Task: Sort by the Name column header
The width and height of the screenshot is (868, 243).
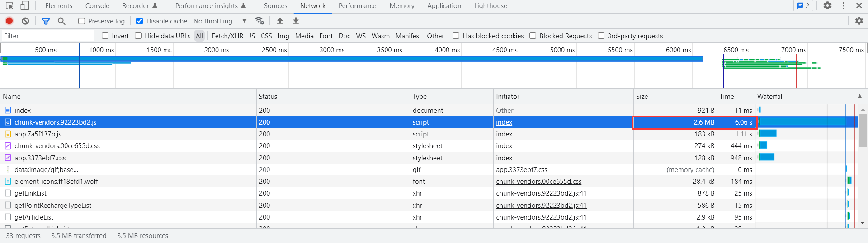Action: (x=128, y=96)
